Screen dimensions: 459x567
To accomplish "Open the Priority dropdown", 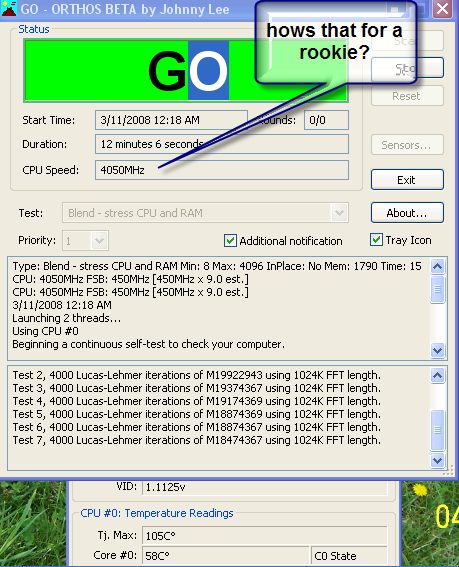I will tap(99, 240).
